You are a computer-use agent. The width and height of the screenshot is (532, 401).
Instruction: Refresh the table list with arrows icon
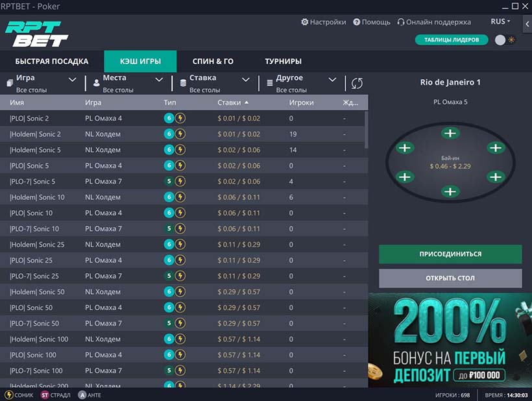(357, 84)
